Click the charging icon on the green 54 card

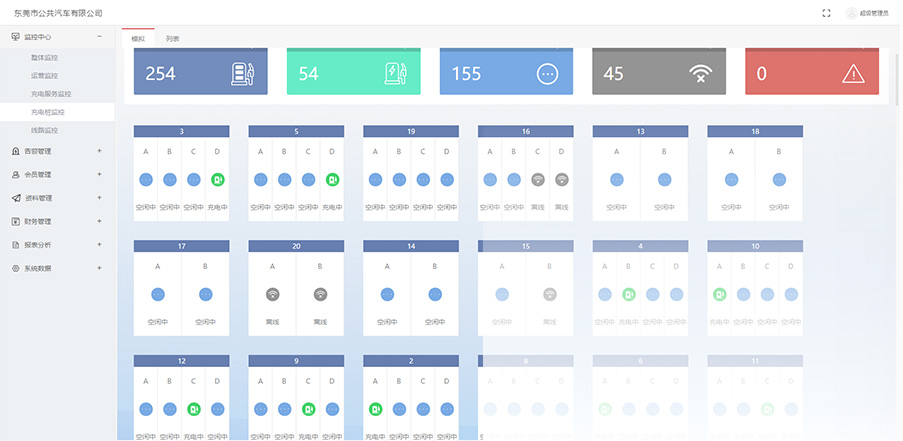tap(396, 73)
